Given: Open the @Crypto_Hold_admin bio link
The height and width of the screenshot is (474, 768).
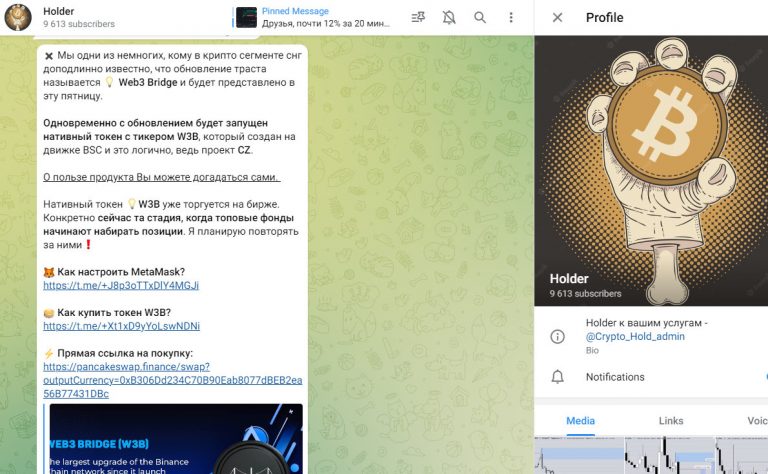Looking at the screenshot, I should pos(635,337).
